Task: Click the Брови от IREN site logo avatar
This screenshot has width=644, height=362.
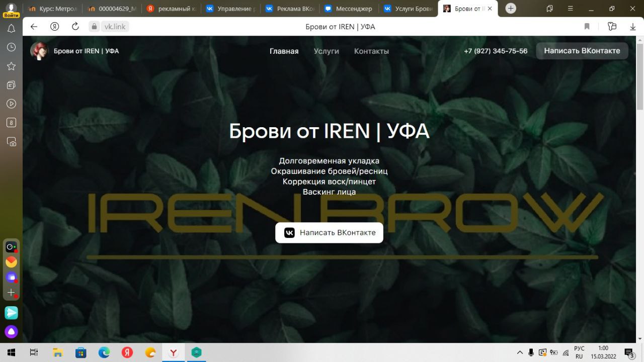Action: click(x=39, y=51)
